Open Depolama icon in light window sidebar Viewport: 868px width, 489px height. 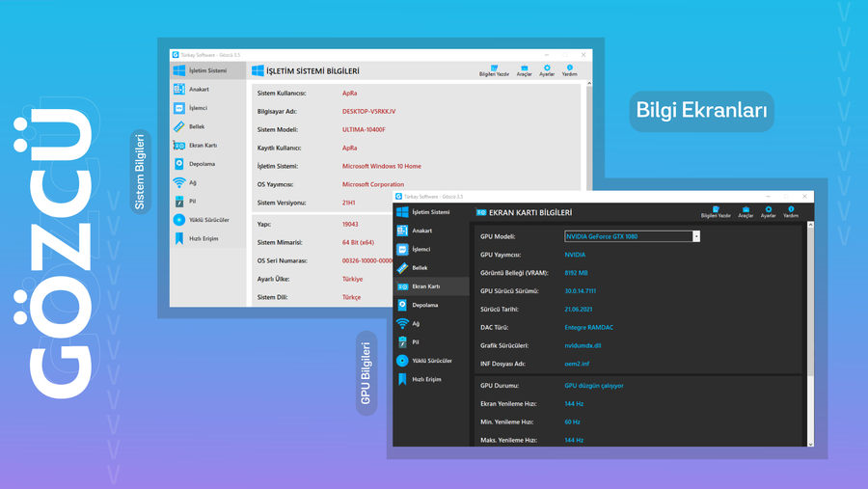178,164
